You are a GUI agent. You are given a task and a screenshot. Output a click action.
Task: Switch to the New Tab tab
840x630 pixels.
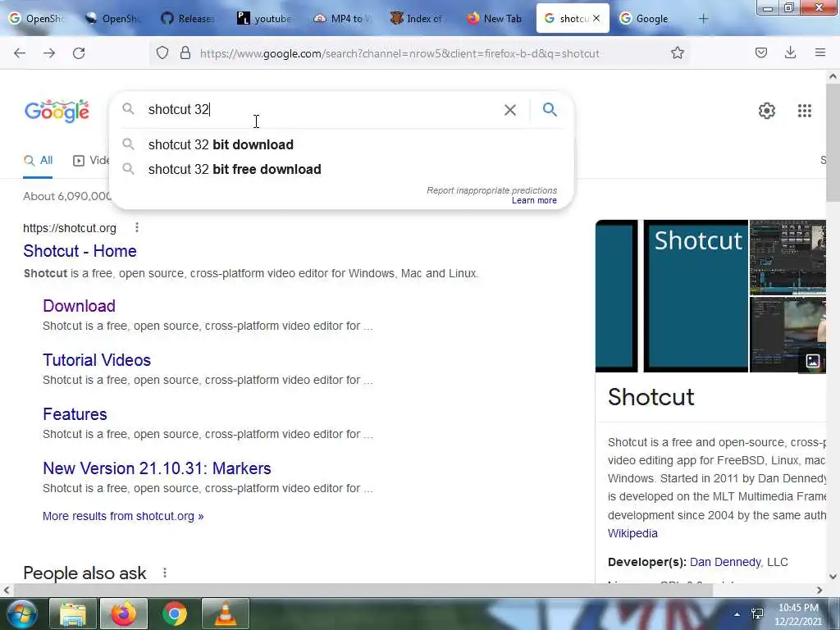[x=494, y=19]
